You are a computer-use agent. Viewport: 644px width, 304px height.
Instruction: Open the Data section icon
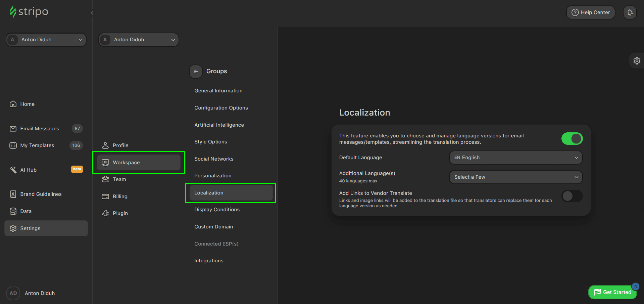pyautogui.click(x=13, y=211)
